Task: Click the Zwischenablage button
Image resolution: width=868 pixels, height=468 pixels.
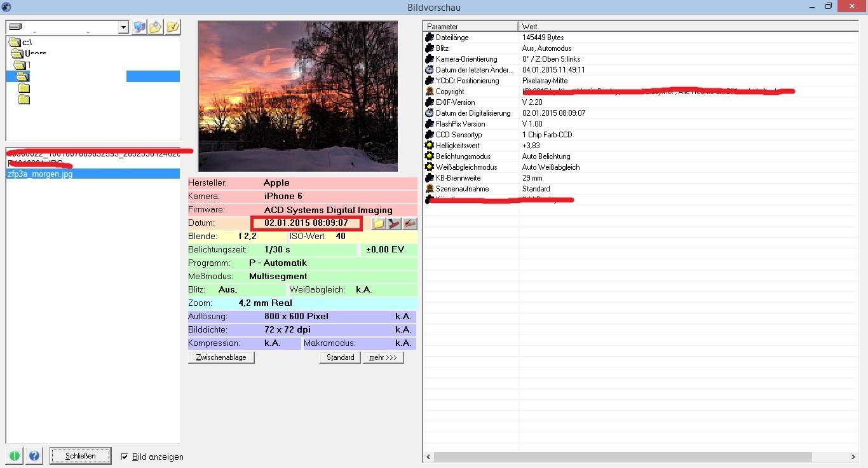Action: [x=221, y=357]
